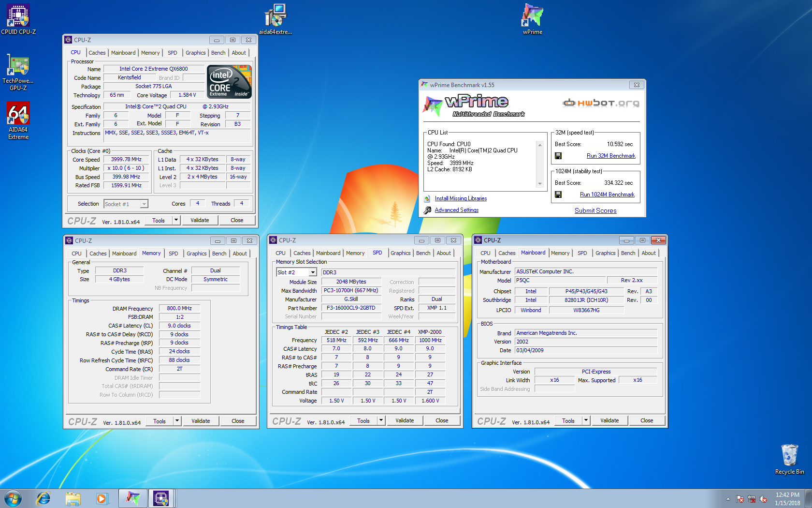Screen dimensions: 812x508
Task: Expand Tools arrow in SPD tab window
Action: [x=381, y=420]
